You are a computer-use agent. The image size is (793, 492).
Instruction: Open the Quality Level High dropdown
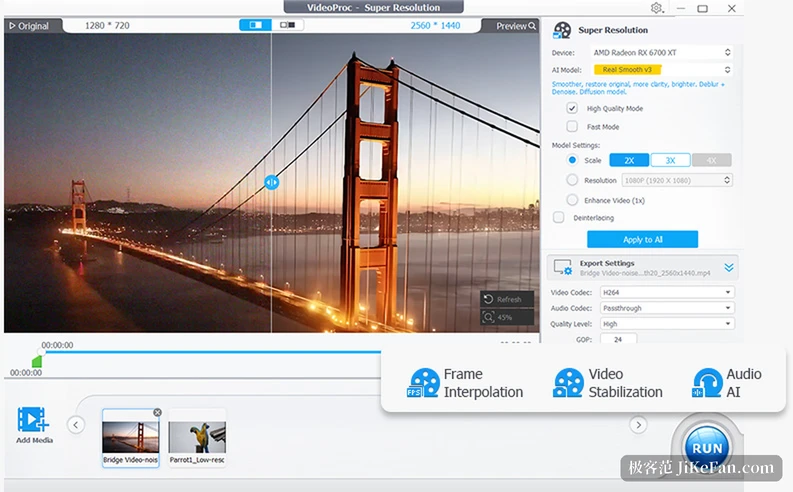[667, 324]
